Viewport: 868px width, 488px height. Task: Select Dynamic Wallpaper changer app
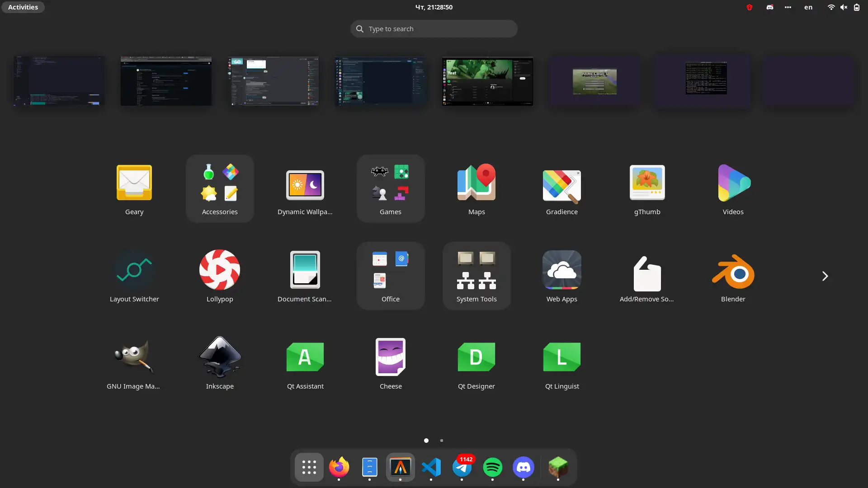tap(305, 184)
